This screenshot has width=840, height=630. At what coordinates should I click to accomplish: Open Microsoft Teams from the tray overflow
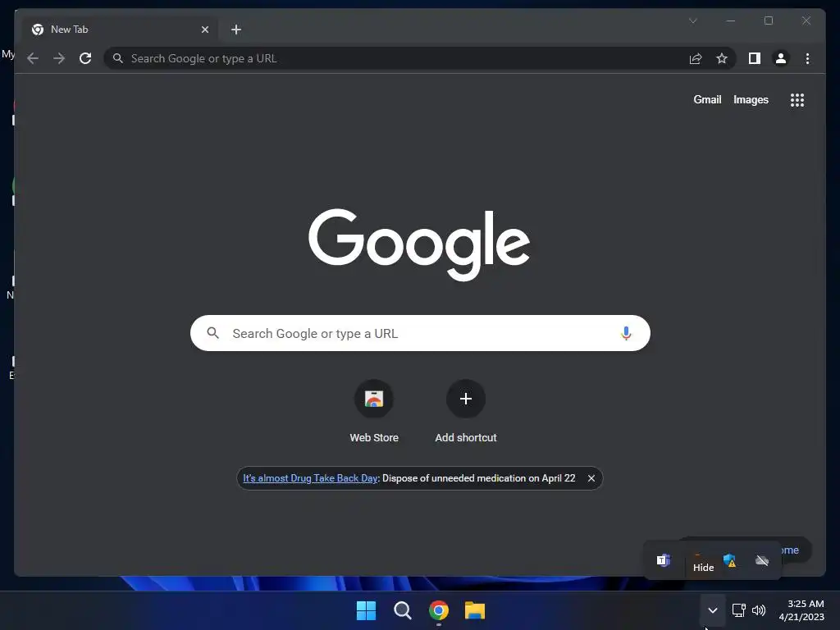point(664,560)
